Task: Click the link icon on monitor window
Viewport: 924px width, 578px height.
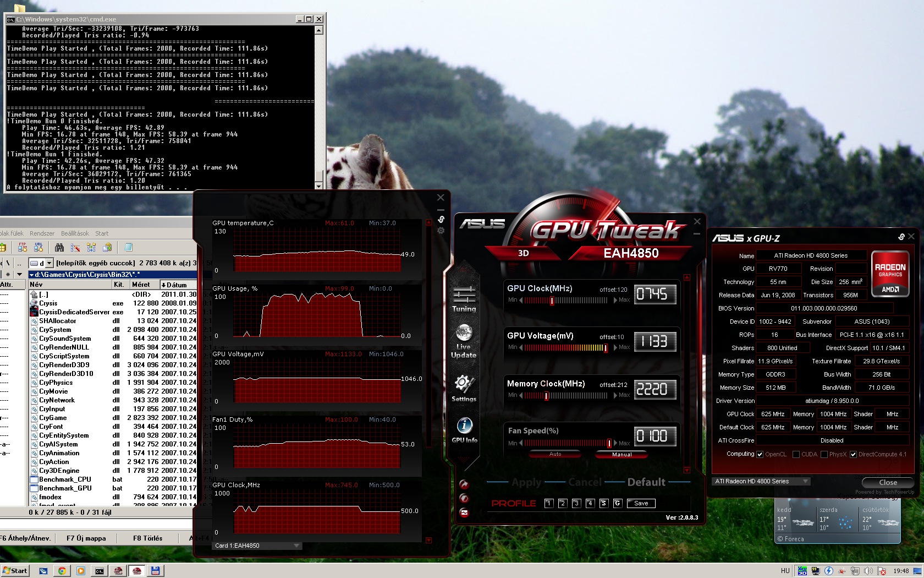Action: (441, 219)
